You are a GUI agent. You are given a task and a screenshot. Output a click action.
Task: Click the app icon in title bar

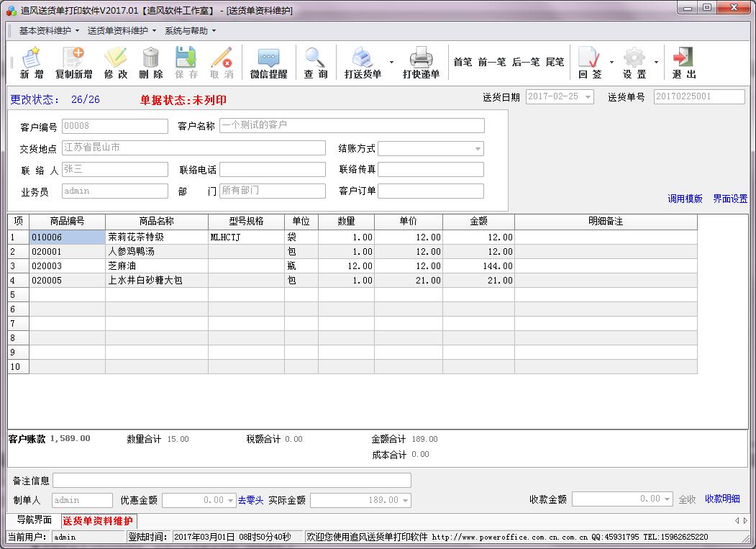(x=11, y=10)
